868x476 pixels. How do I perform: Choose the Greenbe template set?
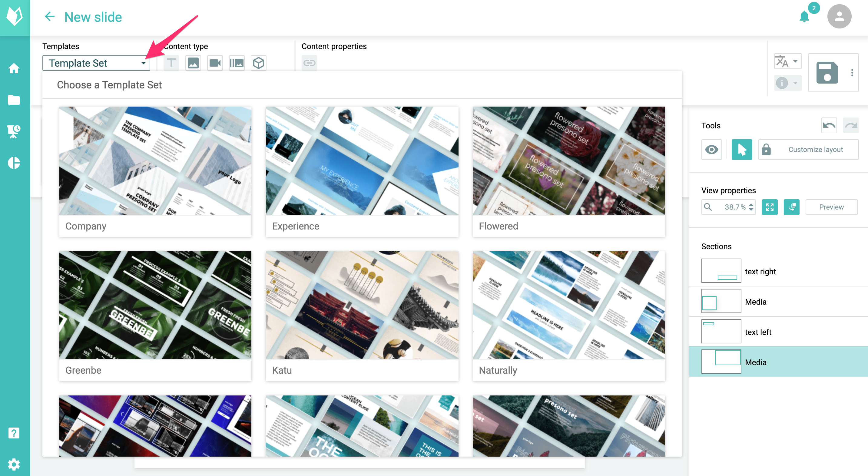[155, 316]
